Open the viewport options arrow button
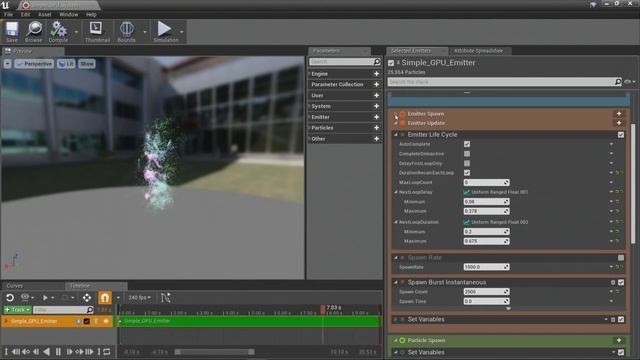640x360 pixels. [8, 64]
